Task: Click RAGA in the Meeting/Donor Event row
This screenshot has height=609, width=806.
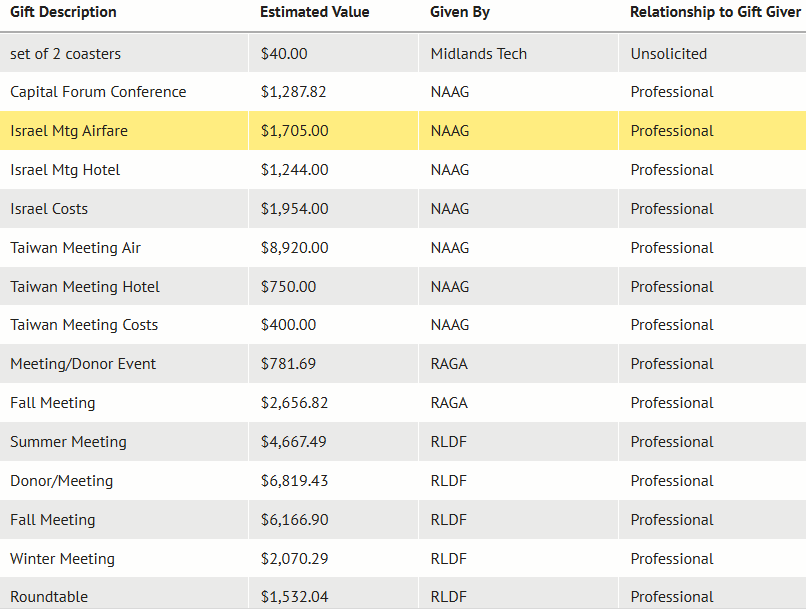Action: [x=449, y=364]
